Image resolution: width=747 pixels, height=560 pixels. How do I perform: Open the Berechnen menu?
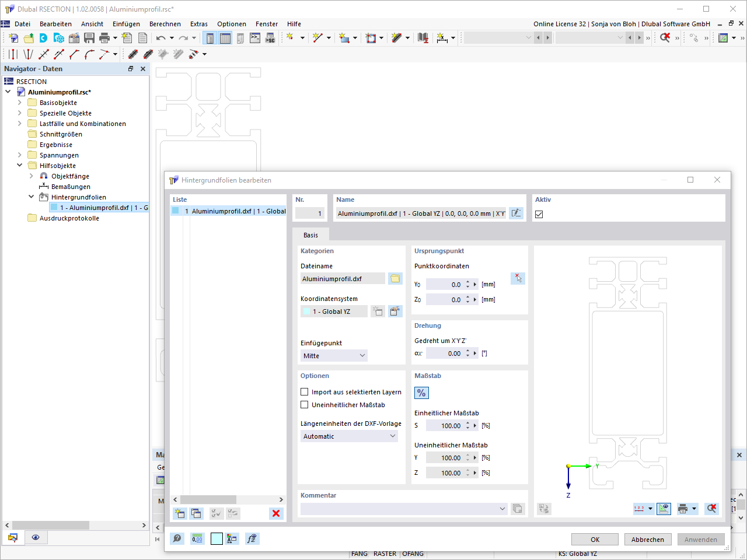(x=165, y=24)
